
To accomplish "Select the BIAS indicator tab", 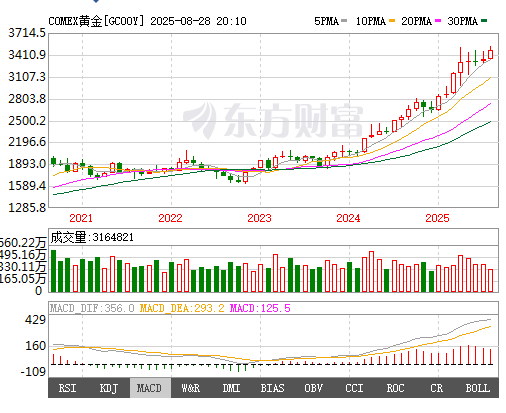I will pyautogui.click(x=272, y=388).
